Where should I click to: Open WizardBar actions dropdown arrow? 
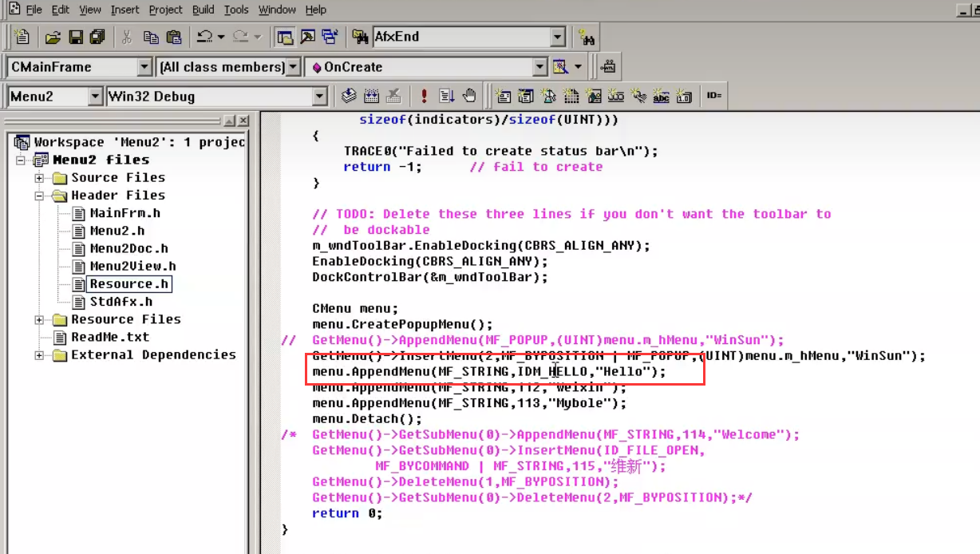pos(579,67)
